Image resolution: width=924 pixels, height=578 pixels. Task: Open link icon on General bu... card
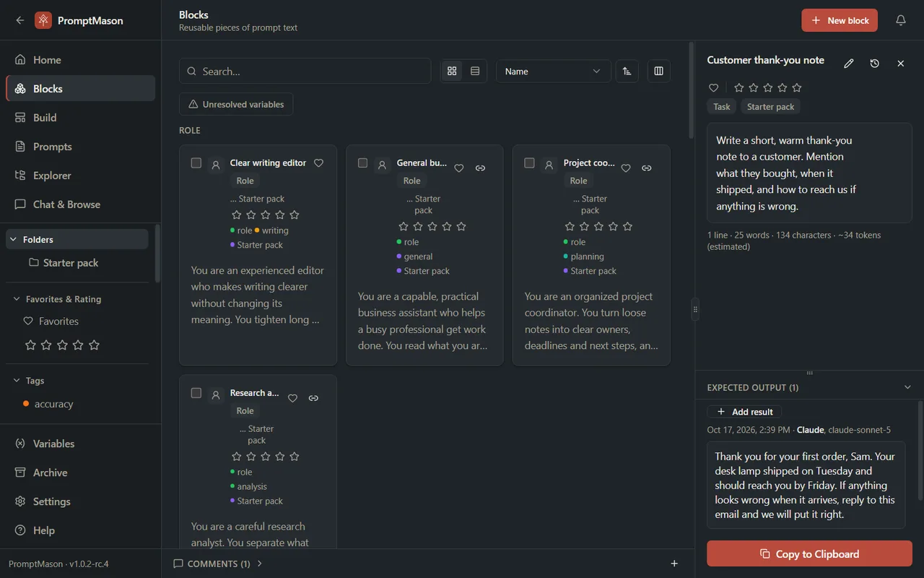[480, 168]
